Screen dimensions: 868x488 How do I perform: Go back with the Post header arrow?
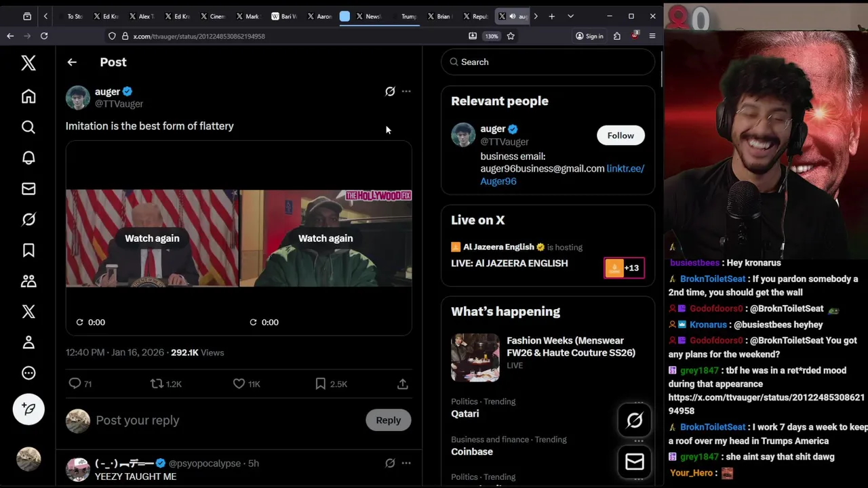pos(72,62)
